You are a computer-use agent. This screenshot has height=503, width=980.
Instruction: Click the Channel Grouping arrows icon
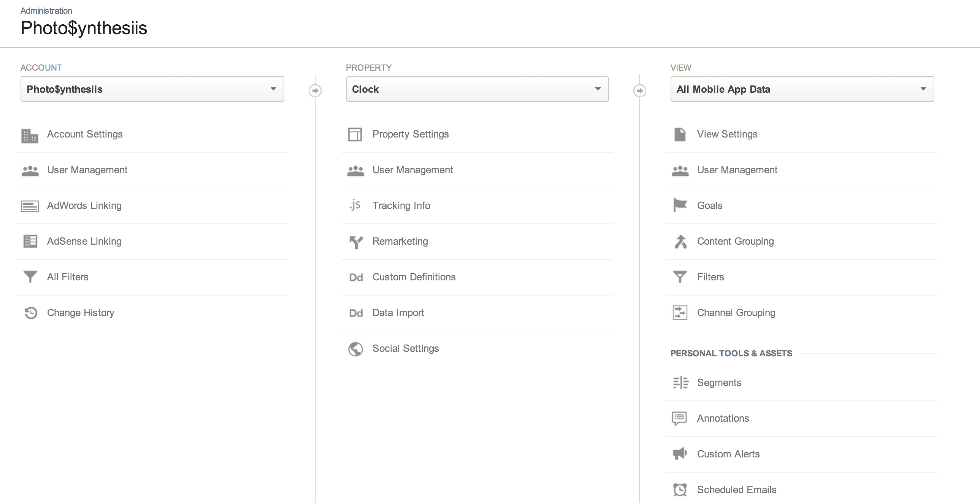click(680, 313)
